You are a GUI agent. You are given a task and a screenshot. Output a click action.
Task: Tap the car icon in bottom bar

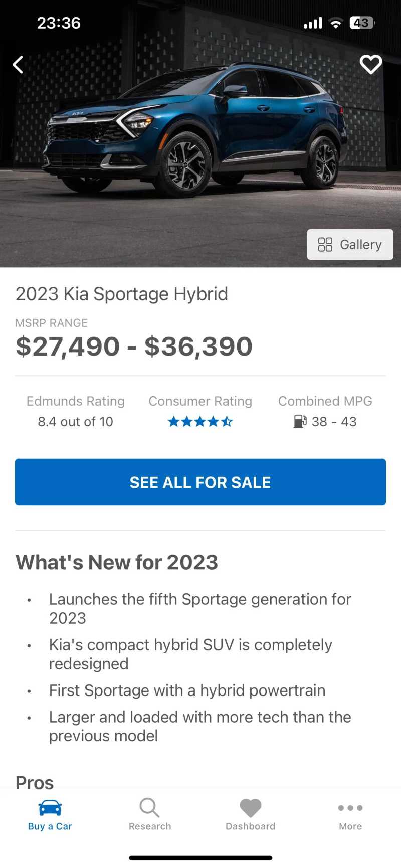click(50, 808)
